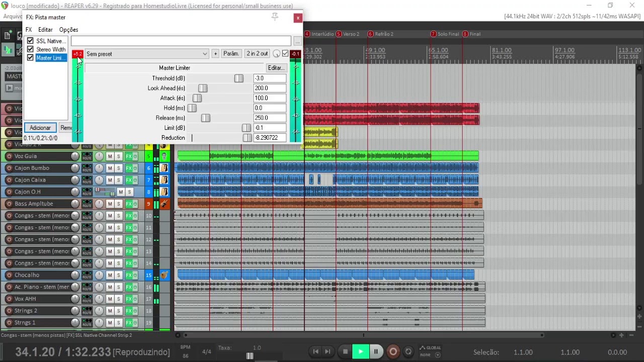Open Opções menu in FX window
Viewport: 644px width, 362px height.
coord(68,30)
